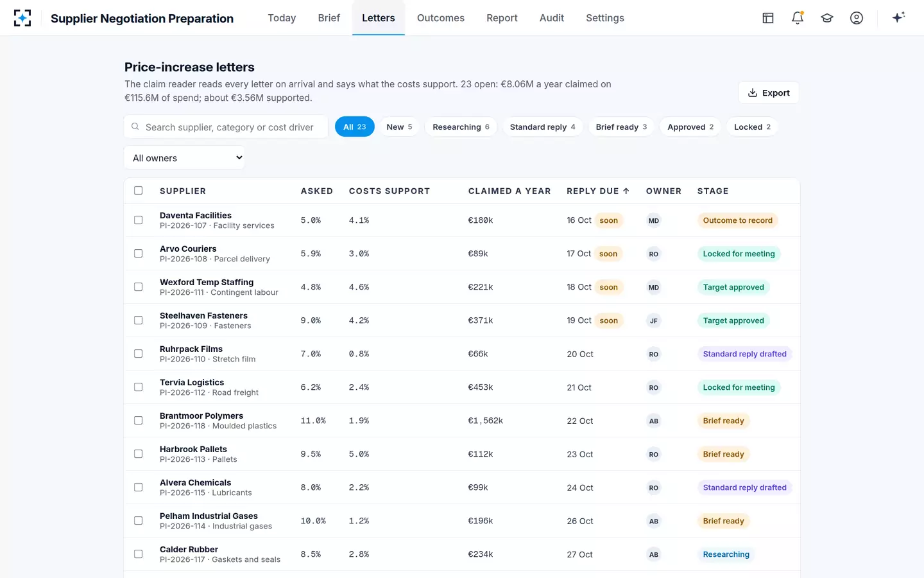
Task: Open the layout panel icon
Action: point(768,18)
